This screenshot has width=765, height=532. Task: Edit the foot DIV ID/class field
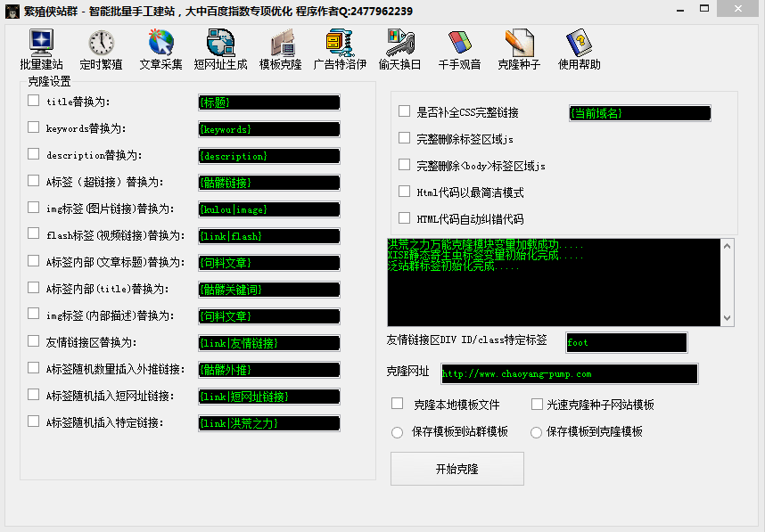[x=627, y=342]
